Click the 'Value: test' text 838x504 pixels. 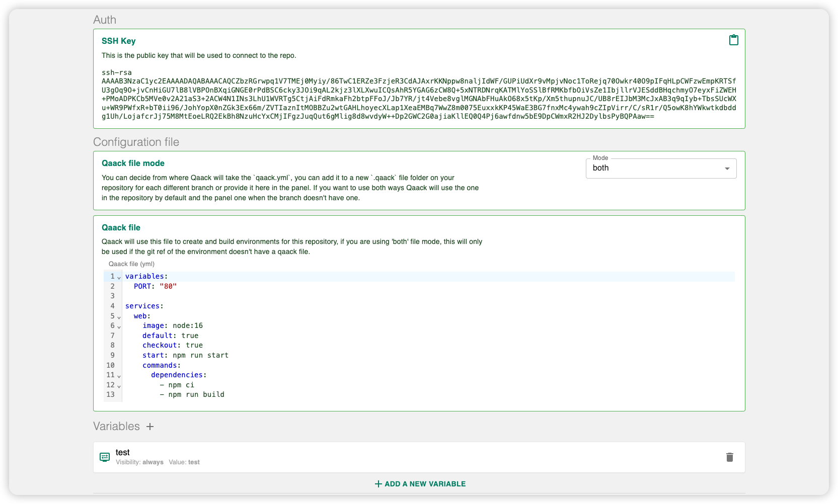(x=184, y=462)
